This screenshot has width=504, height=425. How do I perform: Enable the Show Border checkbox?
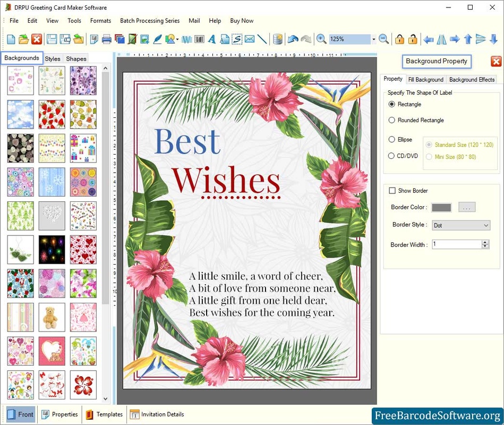392,191
